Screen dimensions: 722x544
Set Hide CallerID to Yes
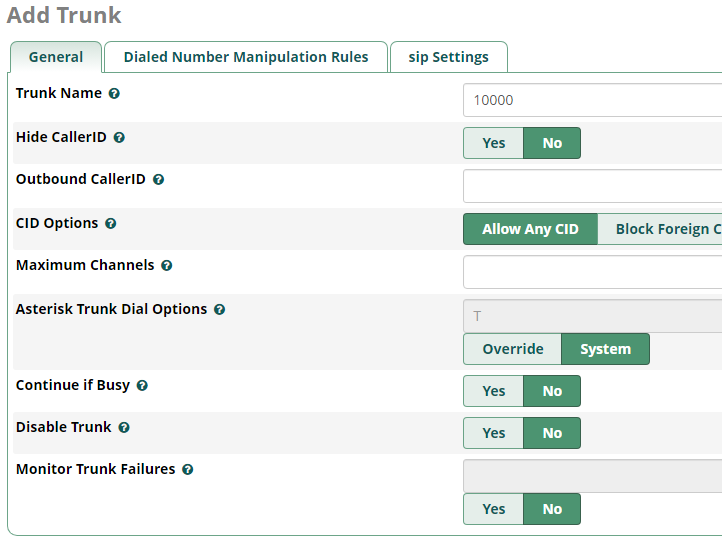494,143
